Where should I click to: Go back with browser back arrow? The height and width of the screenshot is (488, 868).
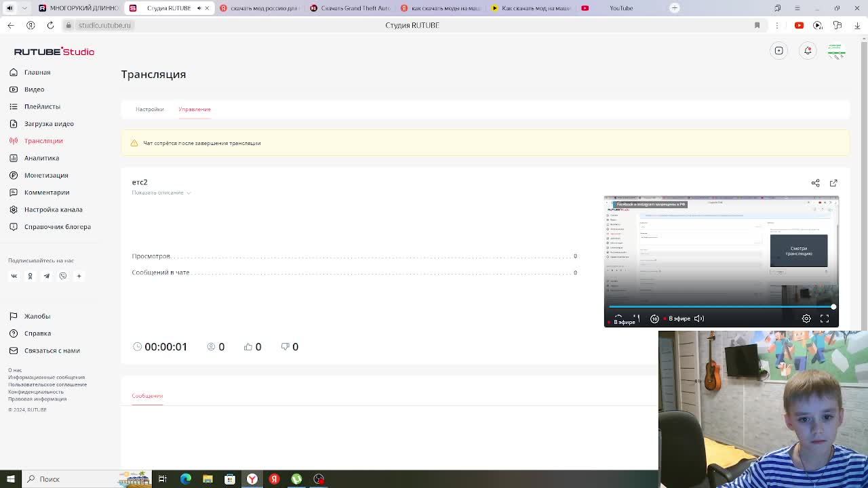[x=10, y=25]
